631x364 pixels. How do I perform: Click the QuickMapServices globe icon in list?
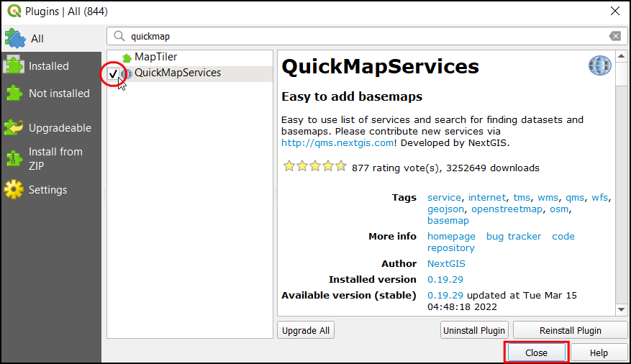pos(127,73)
